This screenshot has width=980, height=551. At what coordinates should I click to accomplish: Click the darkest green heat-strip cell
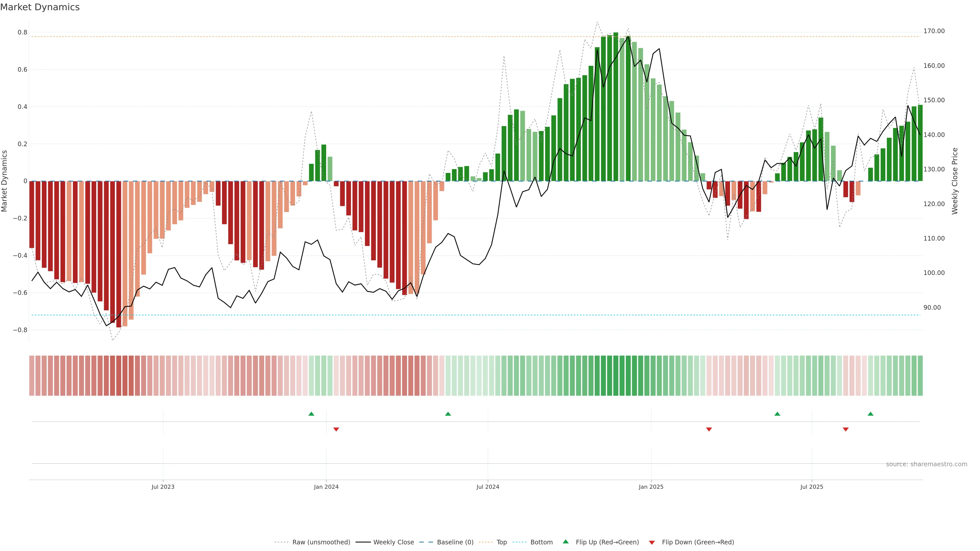(x=616, y=376)
